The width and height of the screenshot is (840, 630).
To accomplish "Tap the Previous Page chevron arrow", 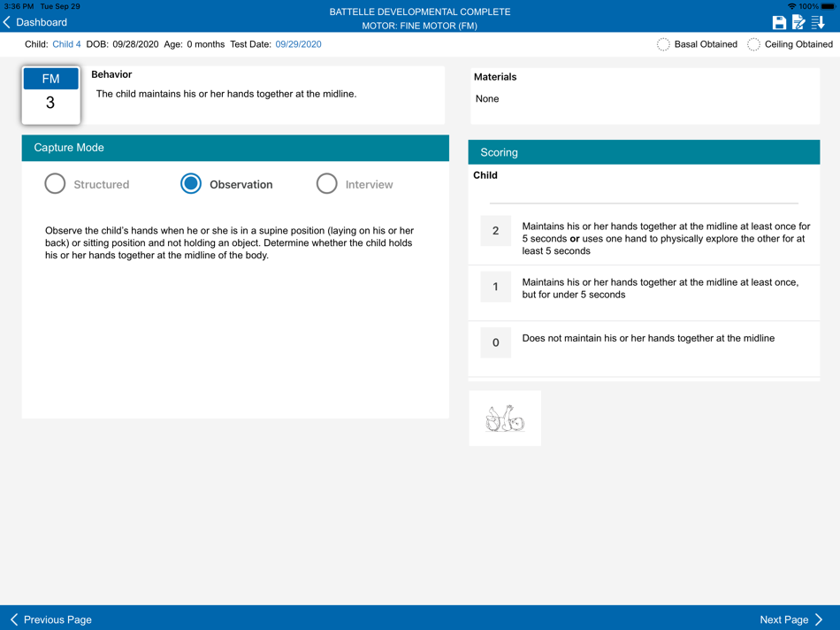I will click(14, 619).
